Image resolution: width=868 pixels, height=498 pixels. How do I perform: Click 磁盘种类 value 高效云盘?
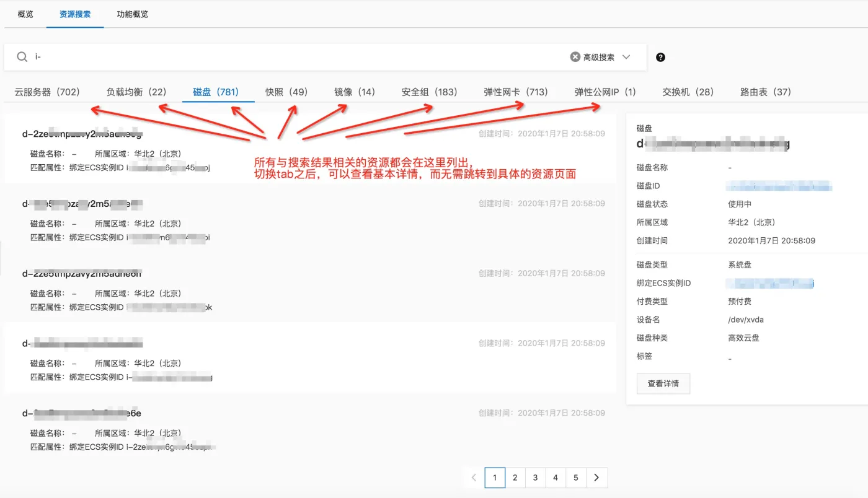coord(744,338)
